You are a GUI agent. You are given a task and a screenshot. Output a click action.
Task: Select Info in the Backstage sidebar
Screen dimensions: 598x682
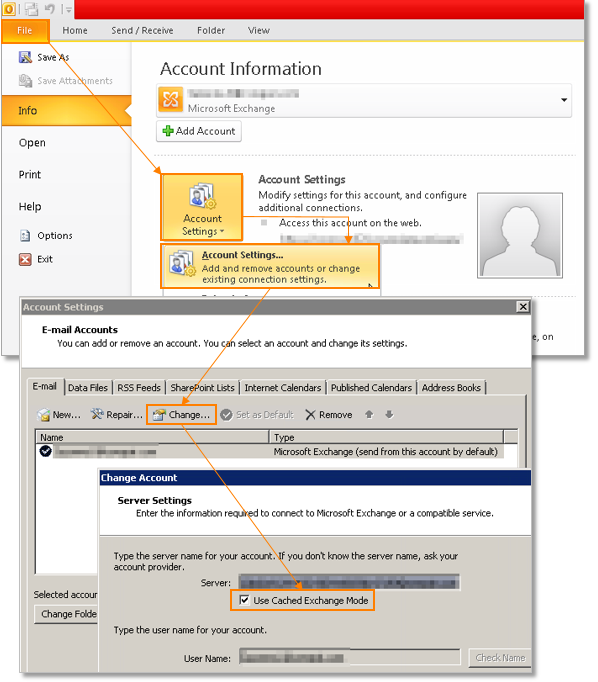coord(67,110)
